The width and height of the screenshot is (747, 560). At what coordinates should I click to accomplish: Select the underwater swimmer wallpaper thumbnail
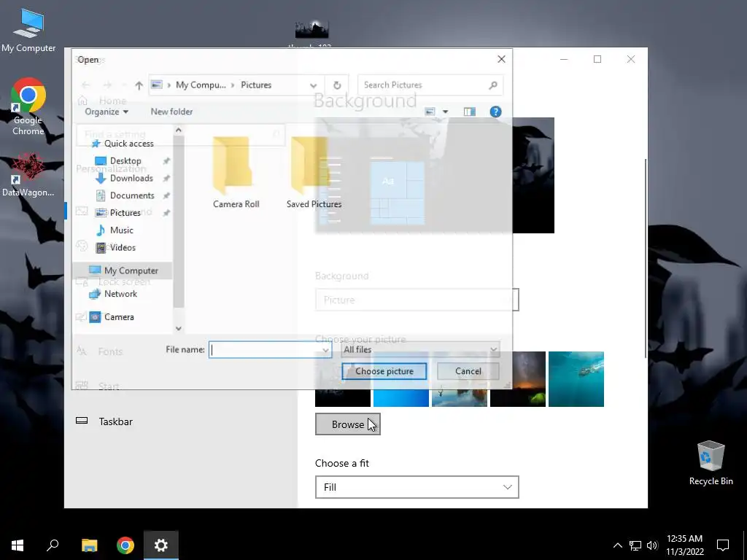click(576, 379)
